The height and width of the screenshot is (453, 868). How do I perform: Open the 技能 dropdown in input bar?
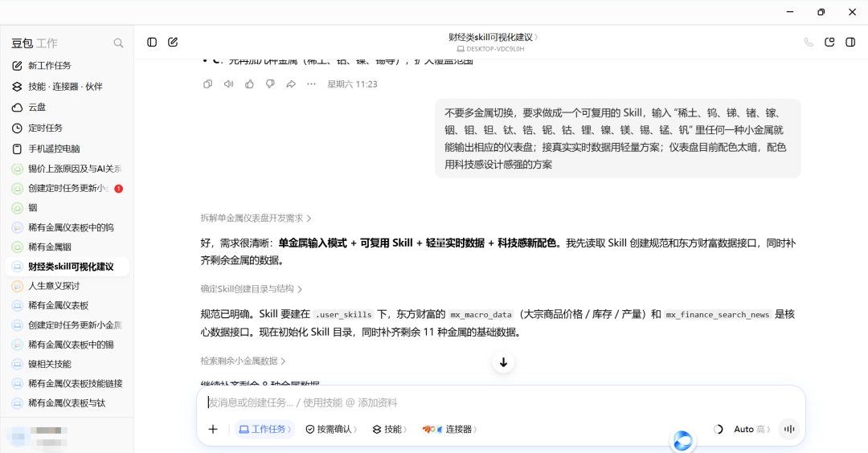pyautogui.click(x=389, y=429)
